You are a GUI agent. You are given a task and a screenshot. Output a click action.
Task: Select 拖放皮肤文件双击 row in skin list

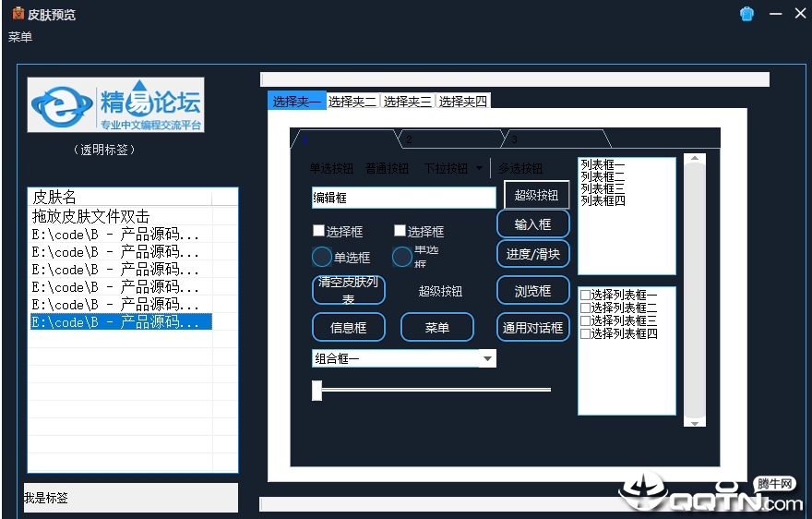click(x=121, y=216)
